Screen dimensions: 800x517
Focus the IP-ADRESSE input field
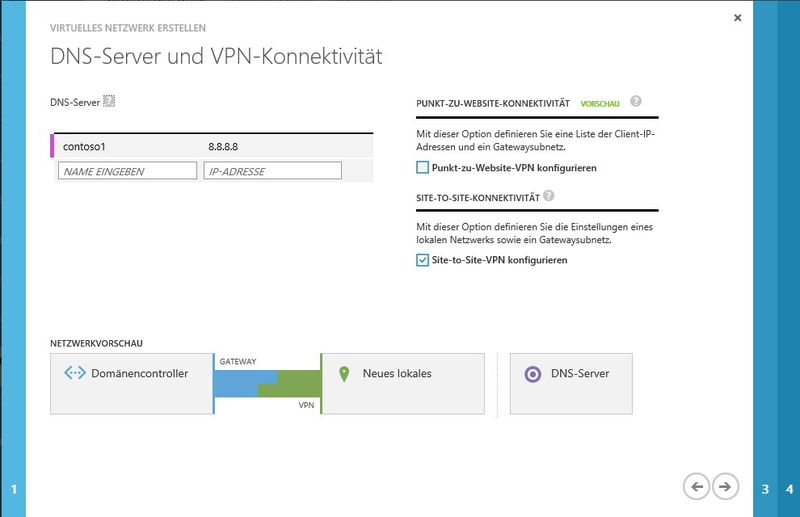pyautogui.click(x=272, y=171)
